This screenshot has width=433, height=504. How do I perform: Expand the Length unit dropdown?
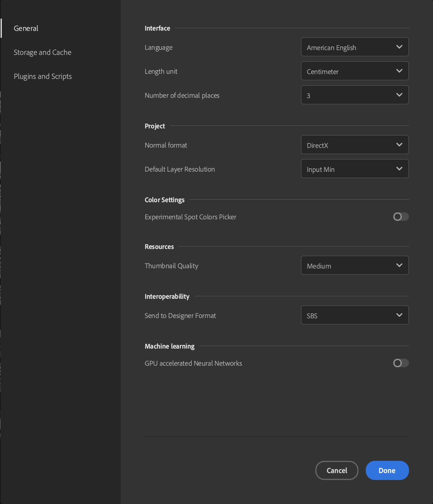point(354,71)
